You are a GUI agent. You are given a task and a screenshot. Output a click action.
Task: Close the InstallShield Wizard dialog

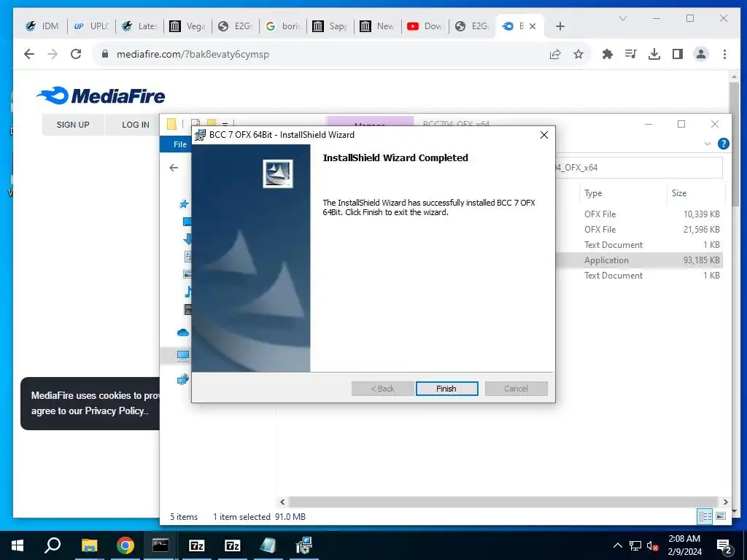coord(544,135)
